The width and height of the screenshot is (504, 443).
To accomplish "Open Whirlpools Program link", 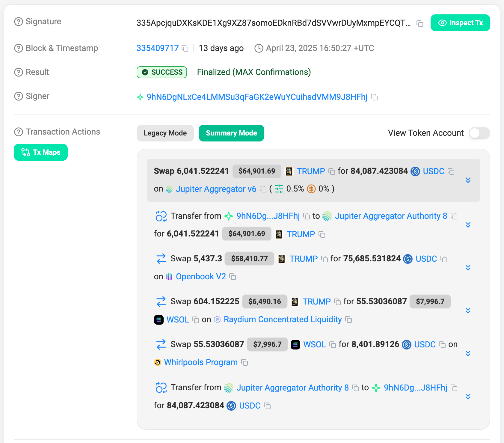I will 201,362.
